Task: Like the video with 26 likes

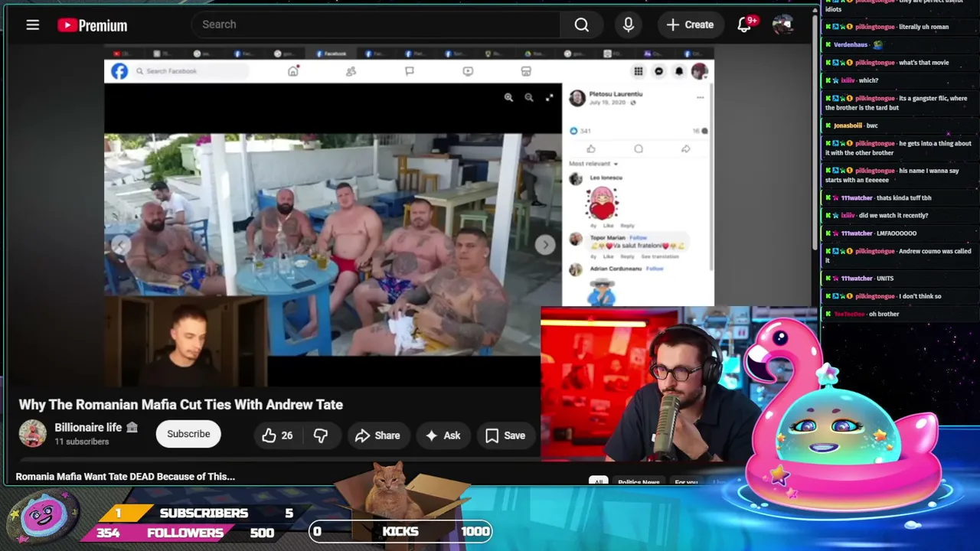Action: [277, 435]
